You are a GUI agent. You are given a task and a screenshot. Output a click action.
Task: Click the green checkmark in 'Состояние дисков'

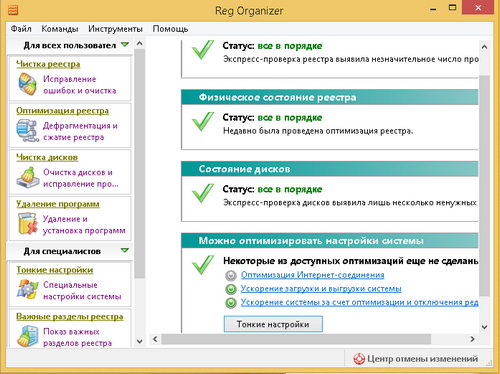(203, 193)
